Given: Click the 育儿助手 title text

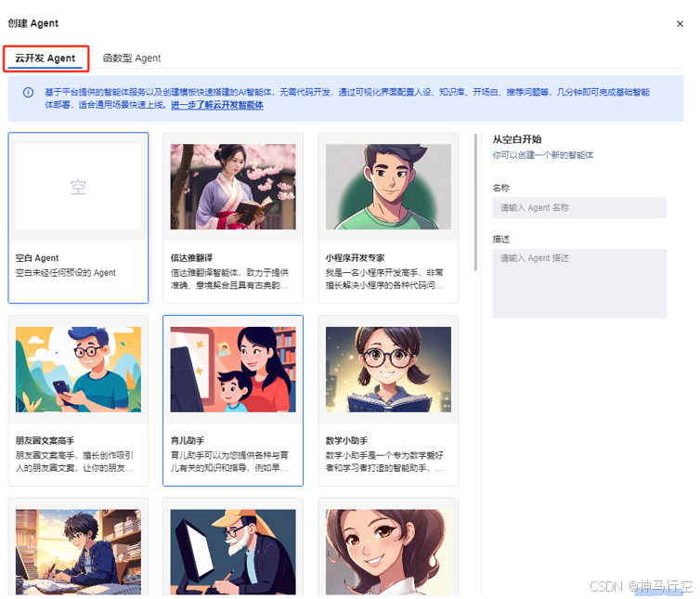Looking at the screenshot, I should tap(188, 440).
